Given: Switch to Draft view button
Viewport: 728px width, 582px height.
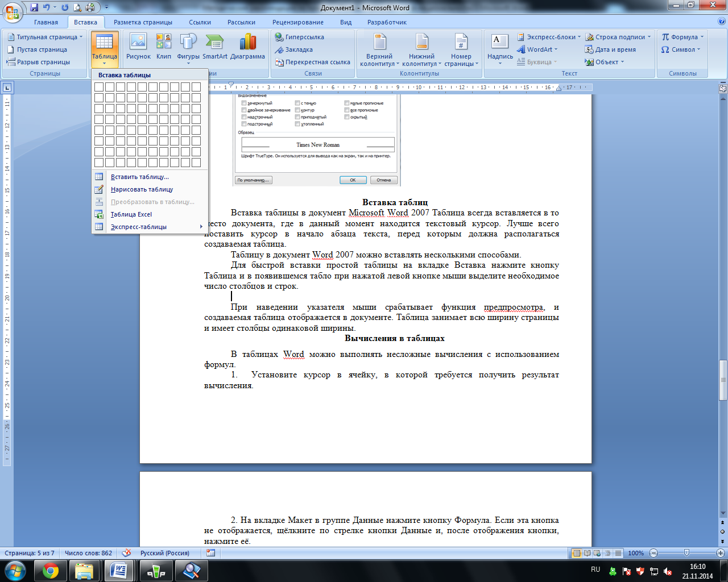Looking at the screenshot, I should [617, 553].
